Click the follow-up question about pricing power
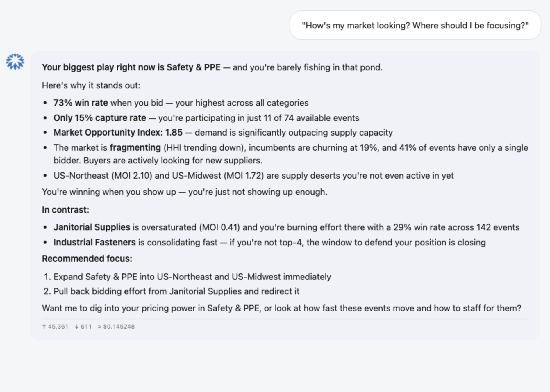The width and height of the screenshot is (550, 392). coord(282,308)
